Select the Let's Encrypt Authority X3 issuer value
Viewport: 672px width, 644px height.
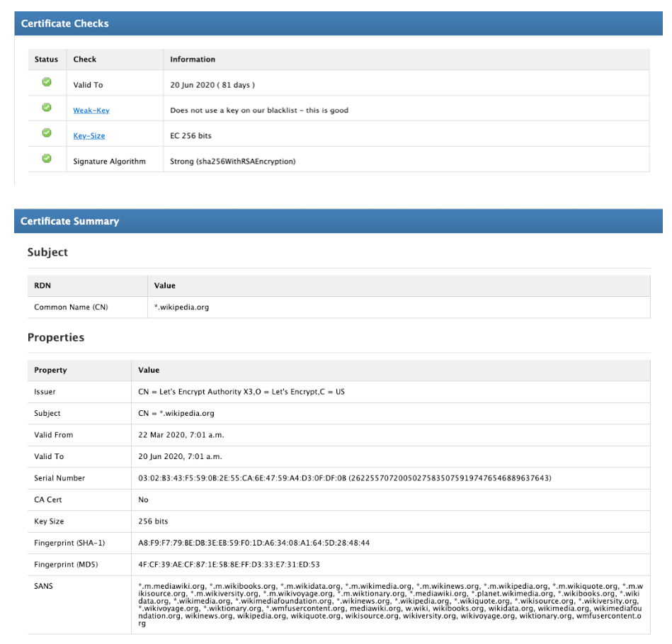[x=241, y=392]
